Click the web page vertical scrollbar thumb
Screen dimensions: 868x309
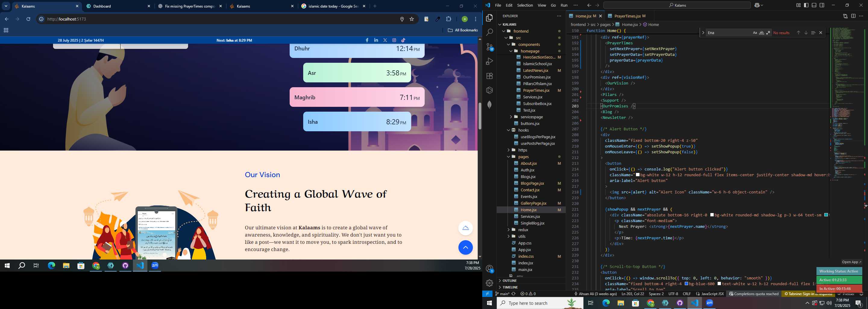click(x=480, y=116)
